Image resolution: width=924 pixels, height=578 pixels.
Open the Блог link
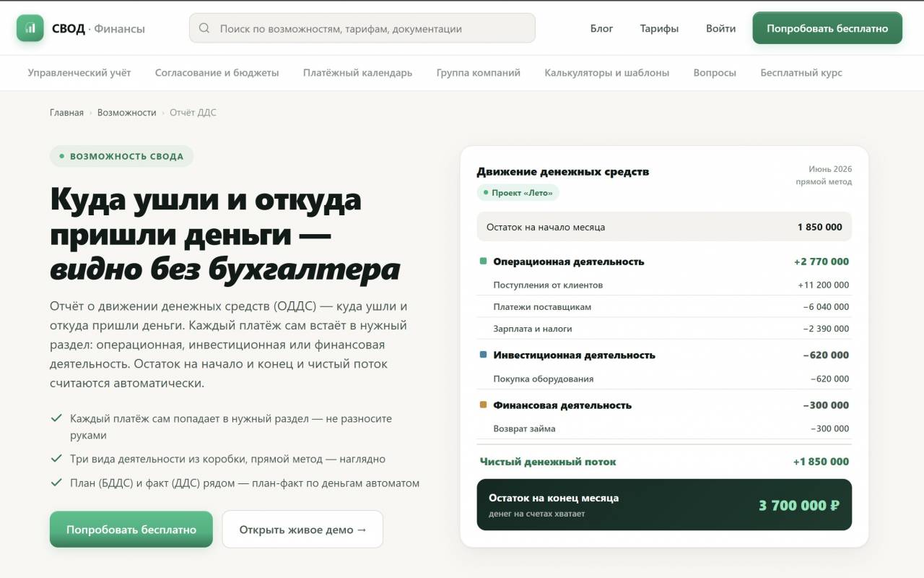[x=602, y=28]
